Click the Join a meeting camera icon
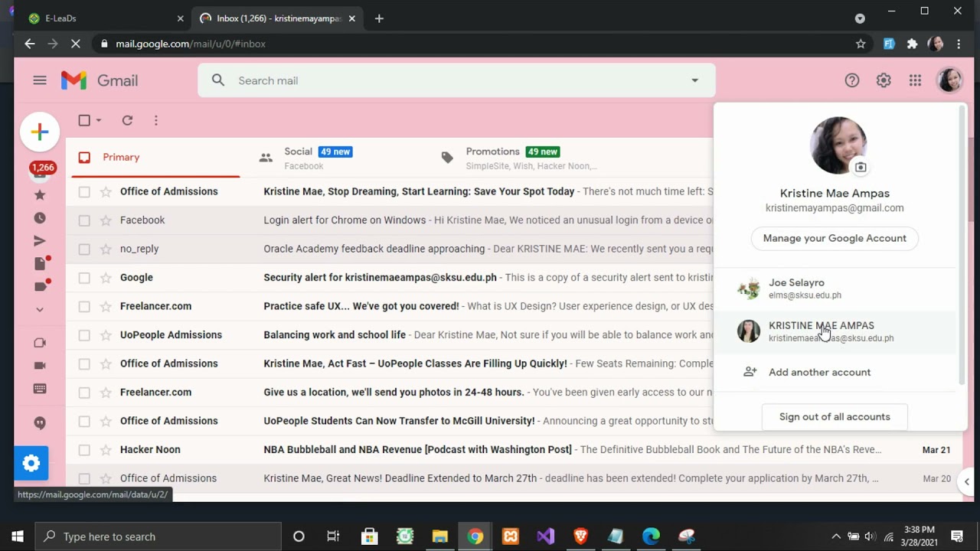This screenshot has height=551, width=980. pyautogui.click(x=40, y=366)
